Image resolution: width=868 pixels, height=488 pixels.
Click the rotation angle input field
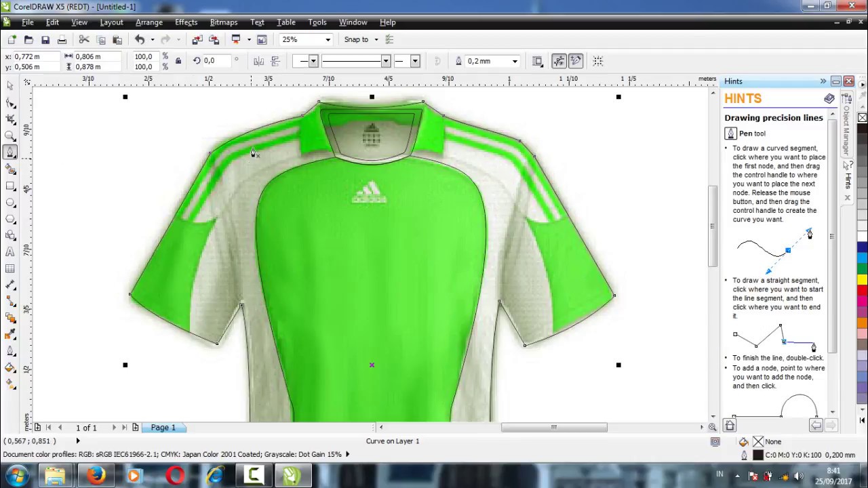pyautogui.click(x=216, y=61)
